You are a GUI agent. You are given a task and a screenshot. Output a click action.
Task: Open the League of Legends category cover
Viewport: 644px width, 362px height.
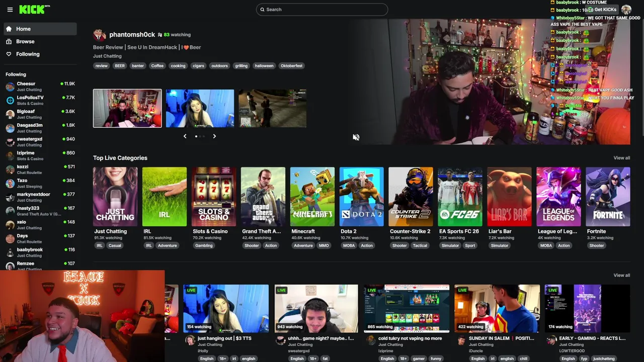(558, 197)
